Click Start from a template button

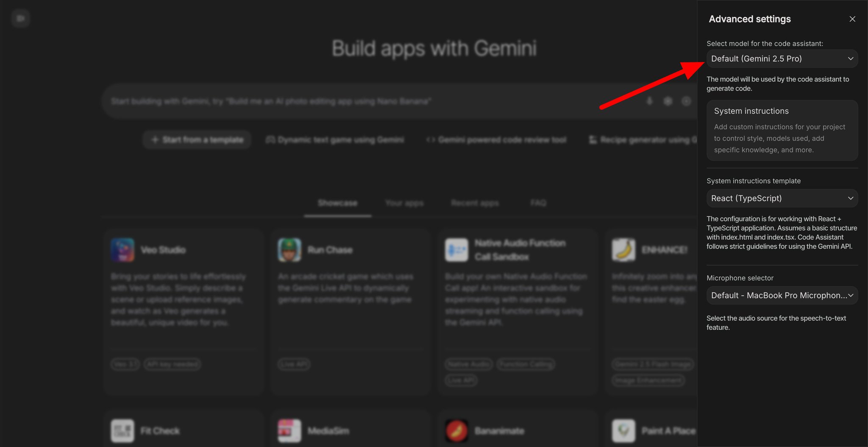[x=197, y=140]
